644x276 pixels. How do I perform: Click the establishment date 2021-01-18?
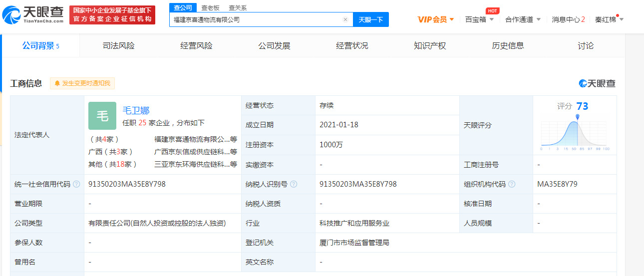point(339,125)
